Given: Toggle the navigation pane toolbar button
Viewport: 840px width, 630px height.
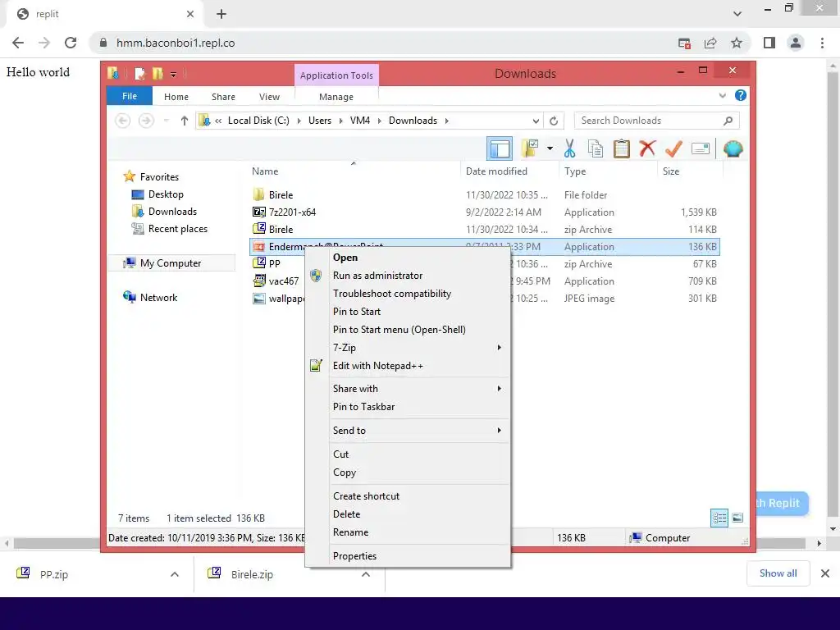Looking at the screenshot, I should [x=500, y=148].
